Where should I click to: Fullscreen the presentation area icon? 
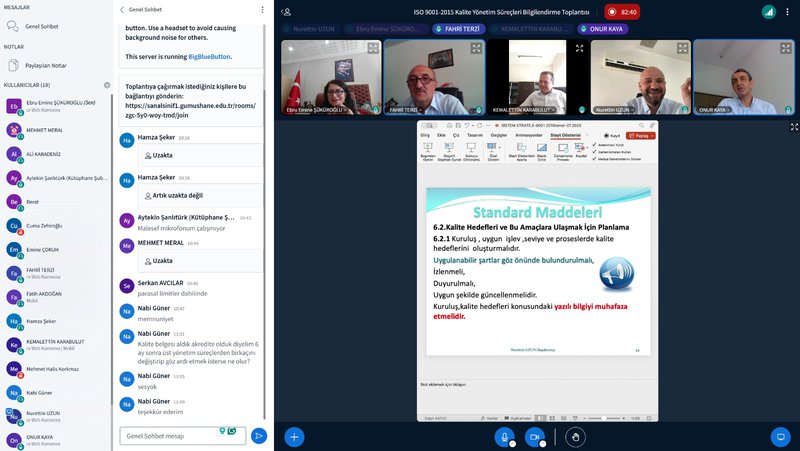point(794,126)
